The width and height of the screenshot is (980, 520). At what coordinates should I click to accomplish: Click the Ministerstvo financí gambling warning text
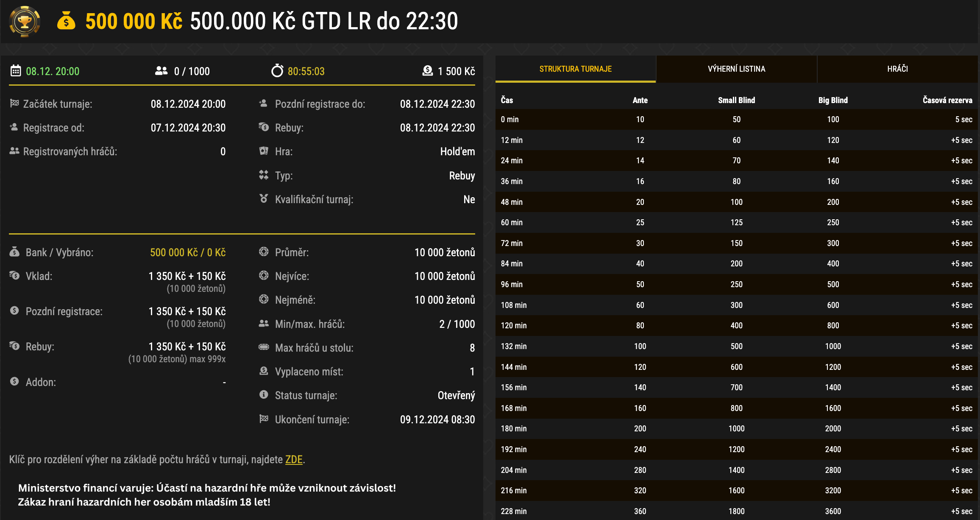[207, 495]
